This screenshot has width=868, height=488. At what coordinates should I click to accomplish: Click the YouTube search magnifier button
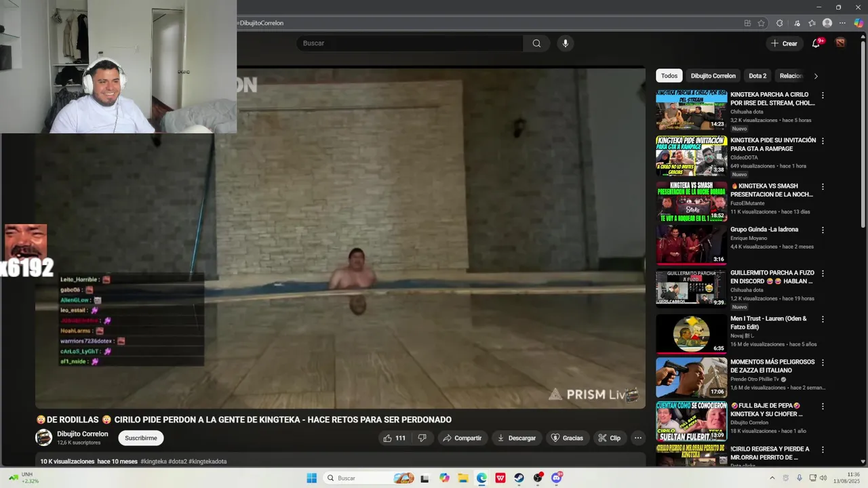[536, 43]
